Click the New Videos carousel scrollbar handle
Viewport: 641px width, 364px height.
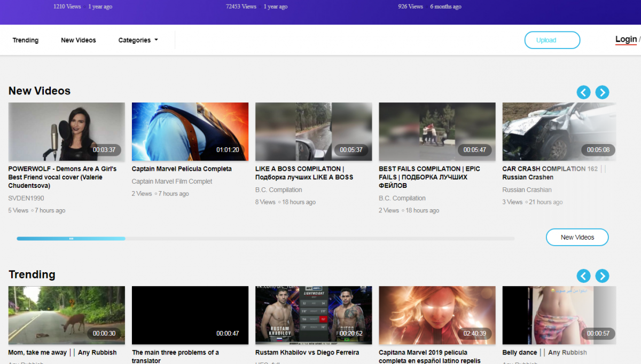71,239
